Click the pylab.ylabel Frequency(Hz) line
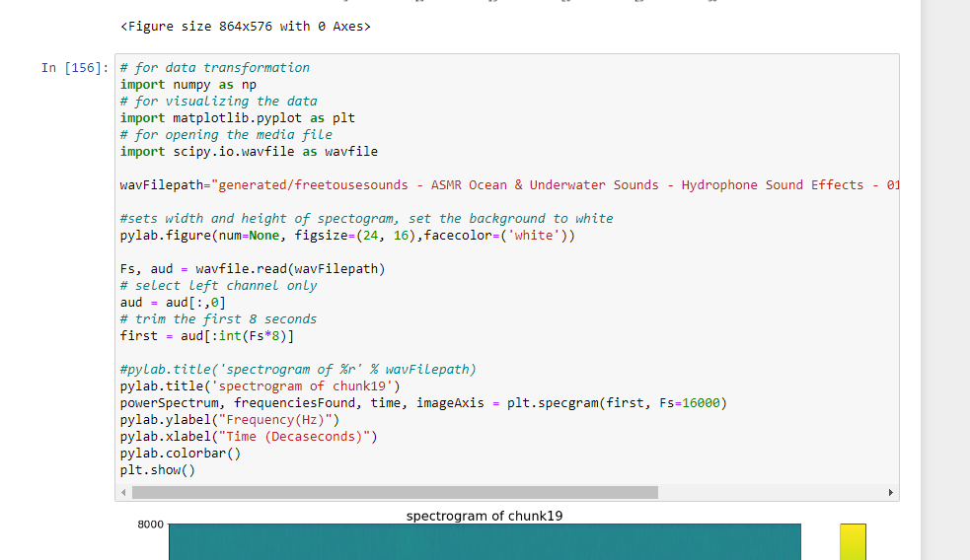This screenshot has width=970, height=560. tap(230, 420)
